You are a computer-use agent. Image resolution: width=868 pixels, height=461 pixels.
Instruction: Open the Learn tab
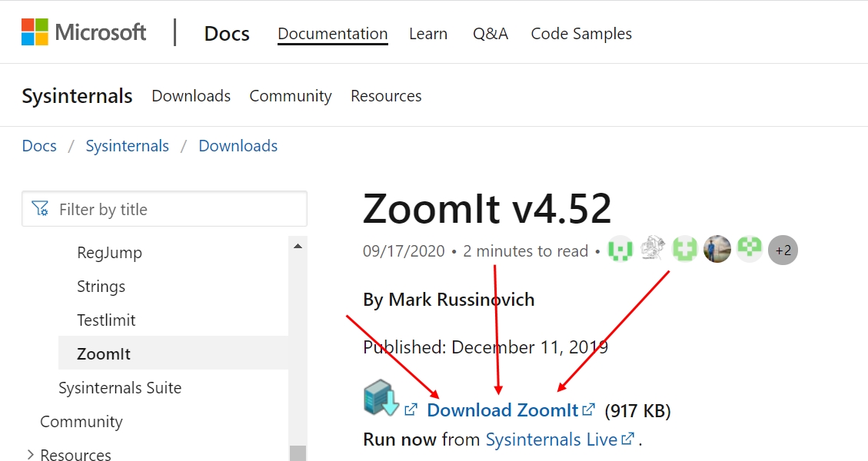pyautogui.click(x=428, y=33)
